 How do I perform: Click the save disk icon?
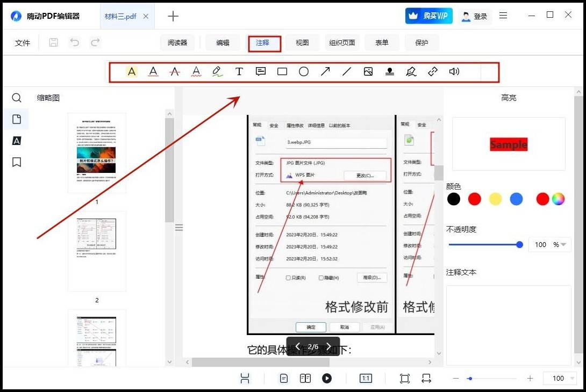tap(53, 42)
